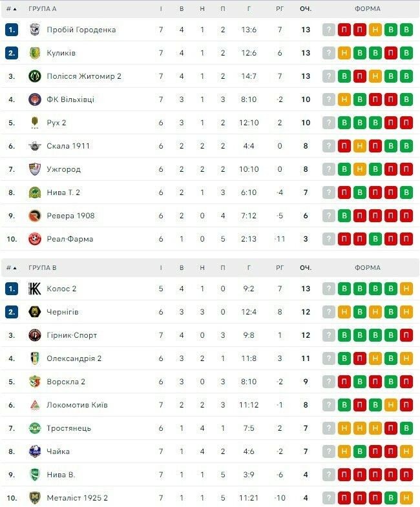Sort Група A by the ОЧ. points column
420x507 pixels.
(306, 9)
